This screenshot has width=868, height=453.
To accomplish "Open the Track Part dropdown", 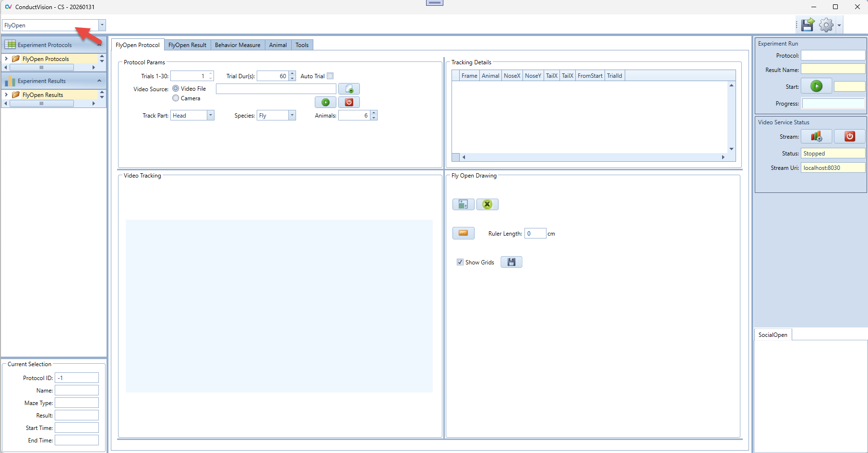I will pos(210,116).
